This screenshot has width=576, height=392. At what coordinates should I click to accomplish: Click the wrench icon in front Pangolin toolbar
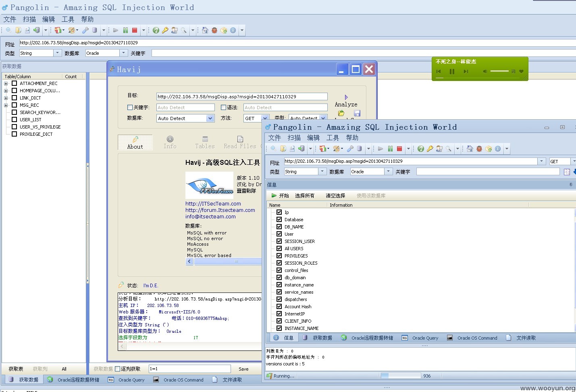pos(350,149)
